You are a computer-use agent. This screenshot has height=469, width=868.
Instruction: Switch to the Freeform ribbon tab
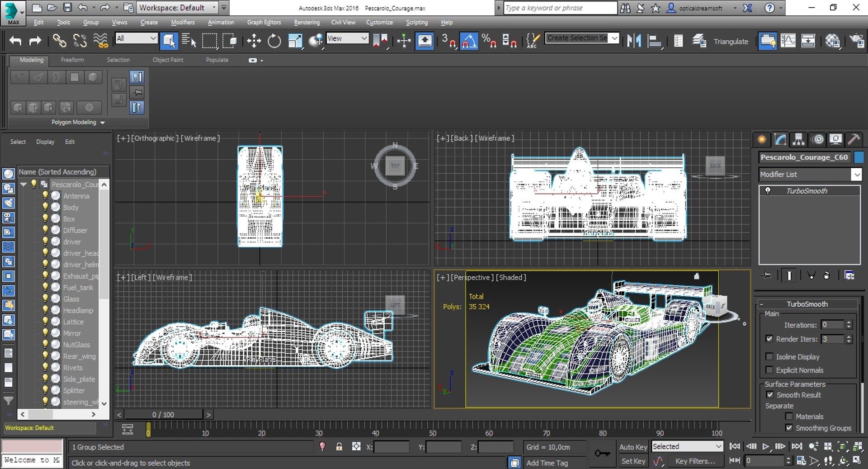click(x=72, y=60)
